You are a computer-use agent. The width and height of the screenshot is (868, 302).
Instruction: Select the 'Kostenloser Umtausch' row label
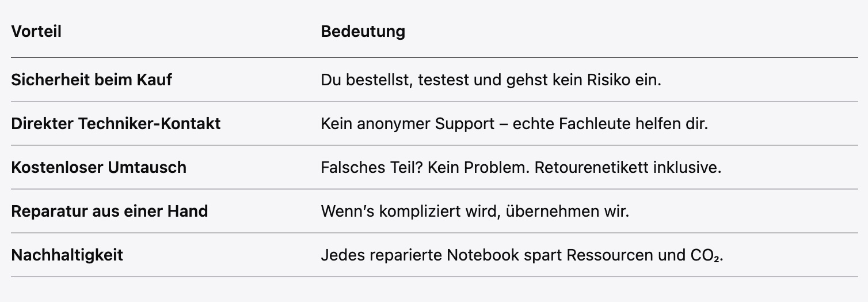(98, 167)
